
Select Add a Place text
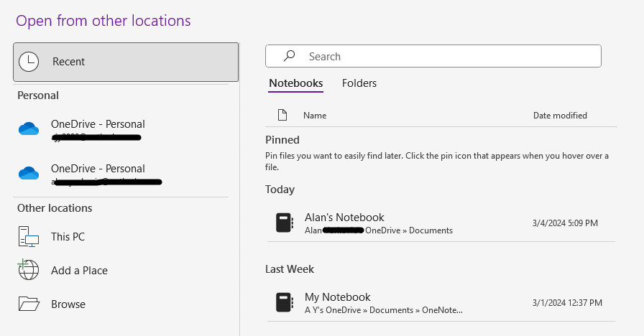(x=79, y=271)
